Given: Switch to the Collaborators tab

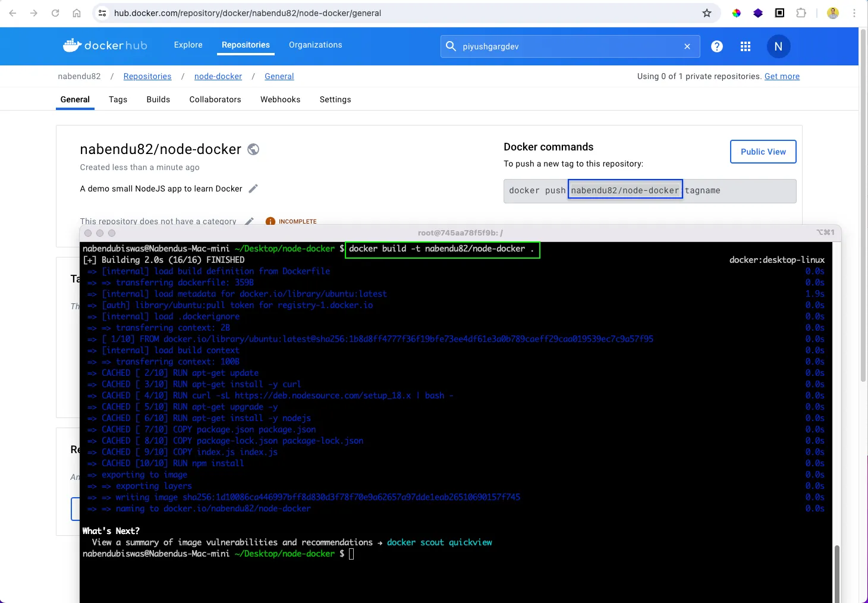Looking at the screenshot, I should click(x=215, y=99).
